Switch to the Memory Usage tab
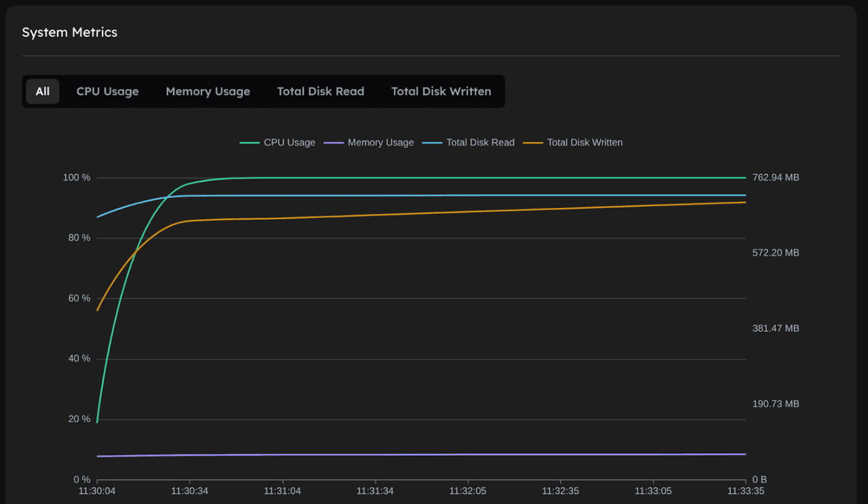Screen dimensions: 868x504 pyautogui.click(x=208, y=91)
